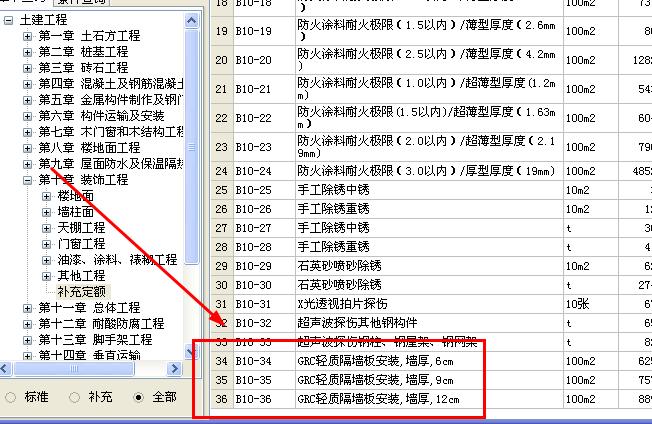The width and height of the screenshot is (652, 424).
Task: Select 防火涂料 厚型厚度(19mm) name cell
Action: [x=429, y=171]
